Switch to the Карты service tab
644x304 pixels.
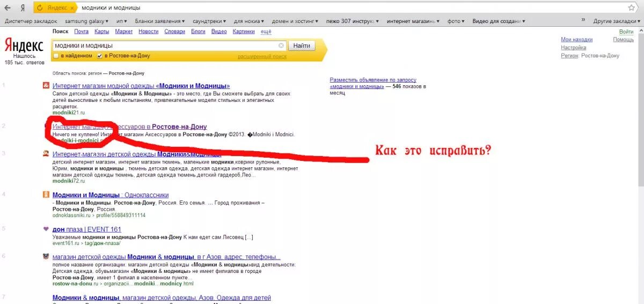(x=102, y=32)
